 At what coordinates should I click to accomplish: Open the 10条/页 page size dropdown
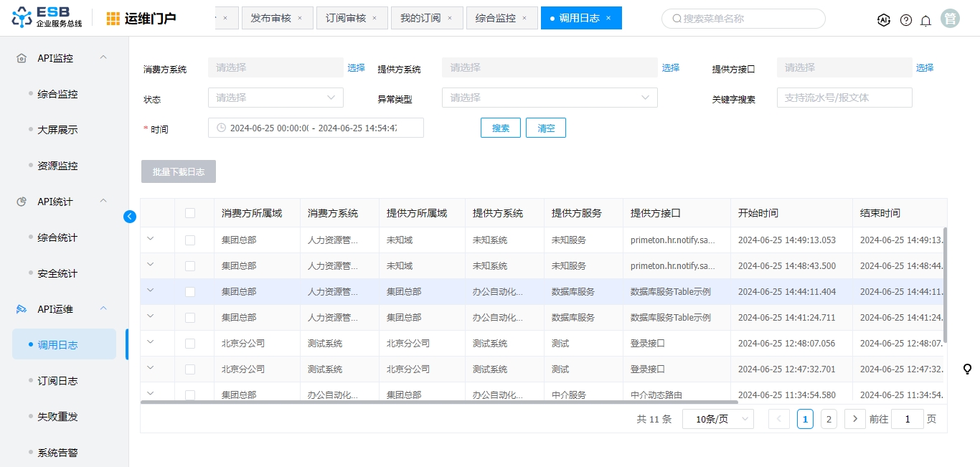pyautogui.click(x=717, y=419)
